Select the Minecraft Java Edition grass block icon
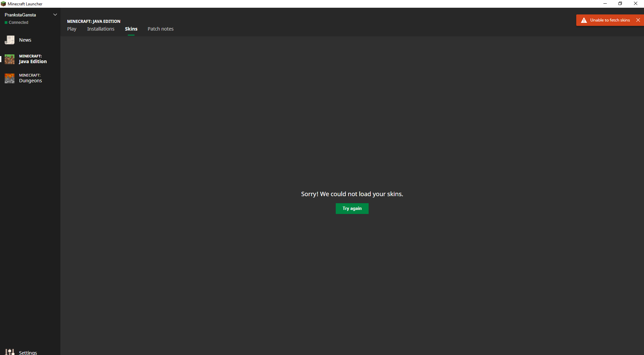The height and width of the screenshot is (355, 644). (x=10, y=59)
